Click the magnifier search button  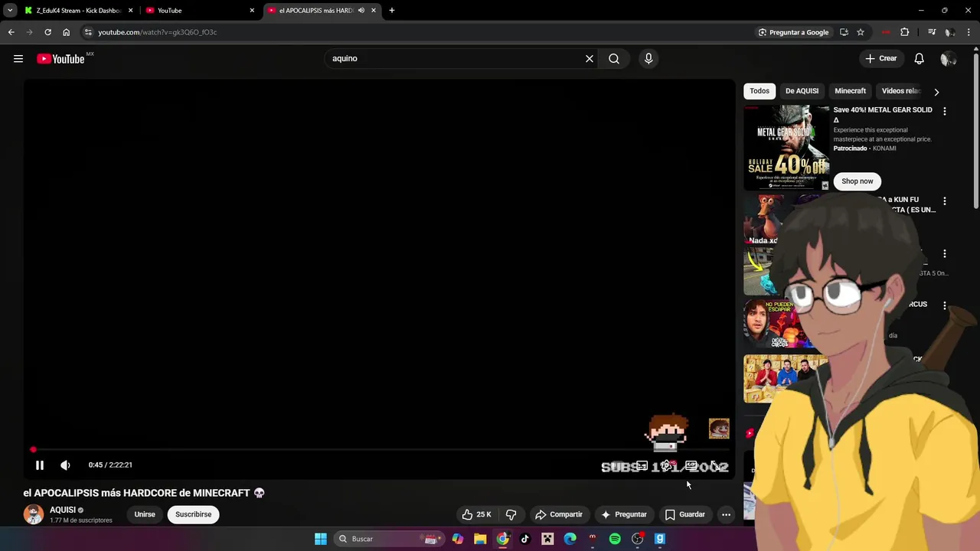click(614, 59)
